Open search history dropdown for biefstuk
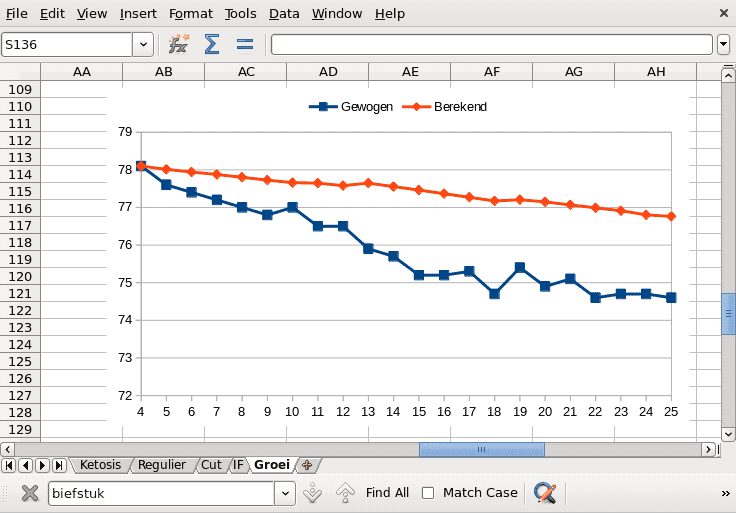This screenshot has width=736, height=513. pyautogui.click(x=284, y=493)
